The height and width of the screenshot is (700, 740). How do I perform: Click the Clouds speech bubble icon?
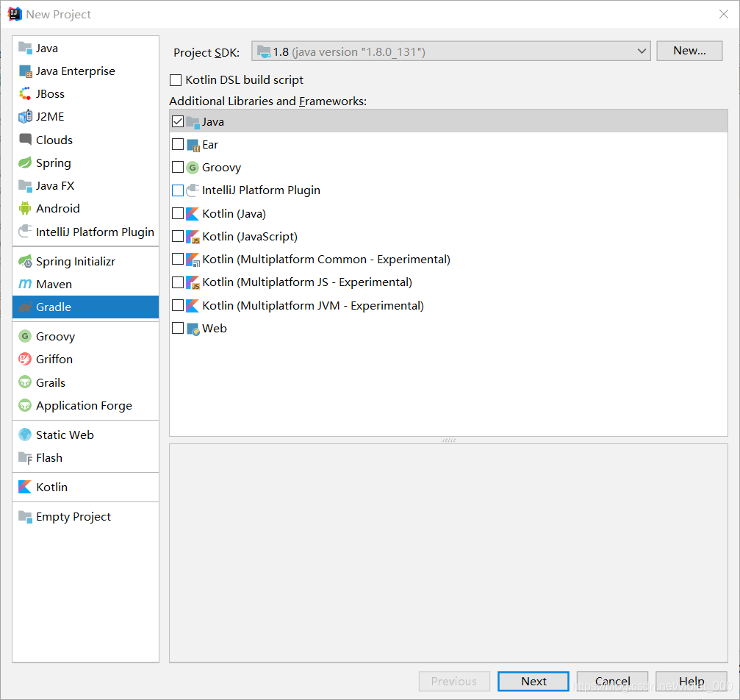[25, 140]
